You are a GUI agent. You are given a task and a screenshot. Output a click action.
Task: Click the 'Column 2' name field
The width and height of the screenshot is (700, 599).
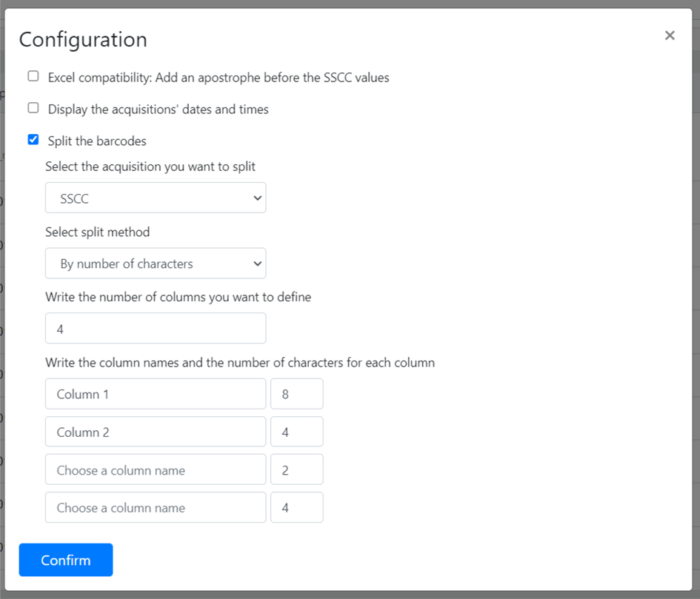(x=156, y=432)
